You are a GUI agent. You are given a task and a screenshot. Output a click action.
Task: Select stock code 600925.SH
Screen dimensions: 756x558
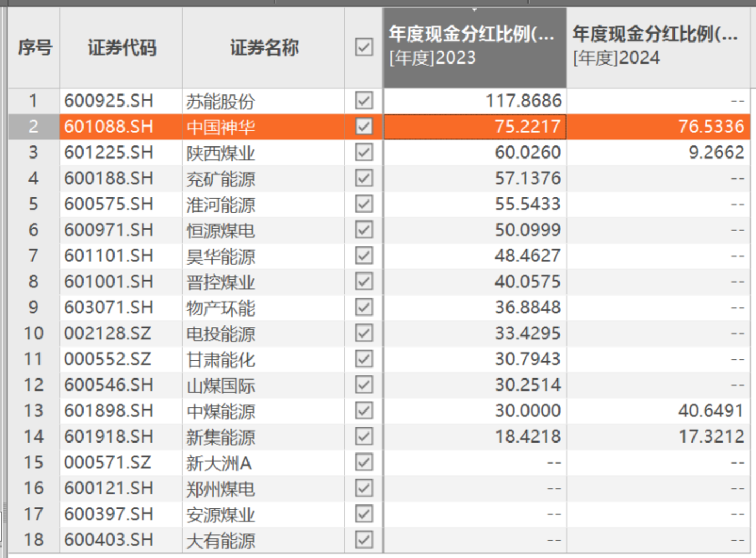pyautogui.click(x=109, y=100)
